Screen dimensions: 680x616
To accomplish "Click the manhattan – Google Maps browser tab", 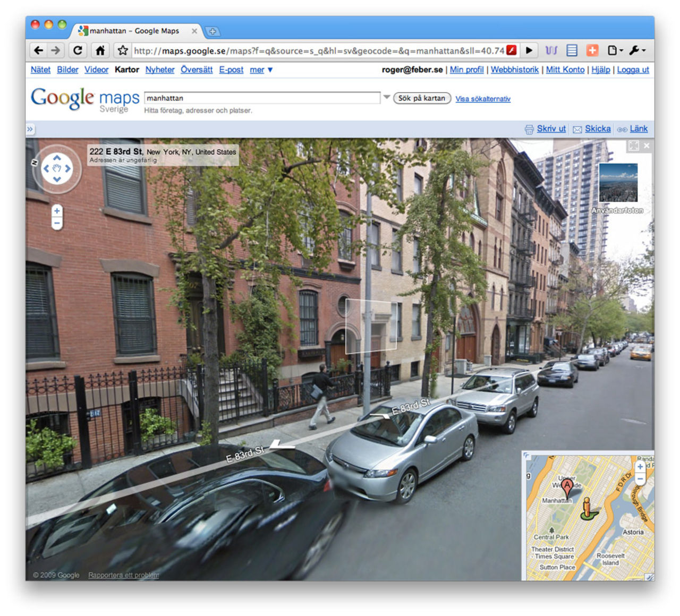I will point(133,31).
